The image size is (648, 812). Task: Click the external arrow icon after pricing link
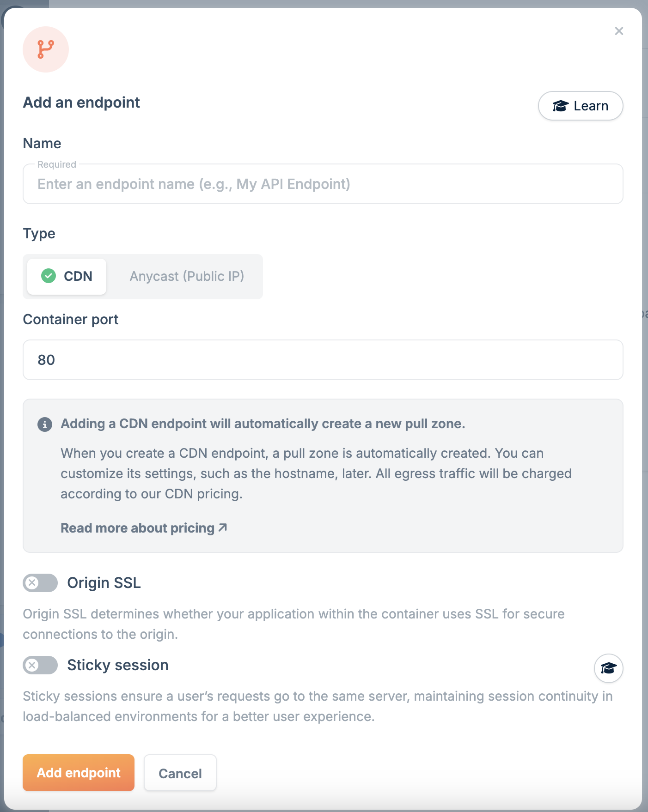point(223,527)
